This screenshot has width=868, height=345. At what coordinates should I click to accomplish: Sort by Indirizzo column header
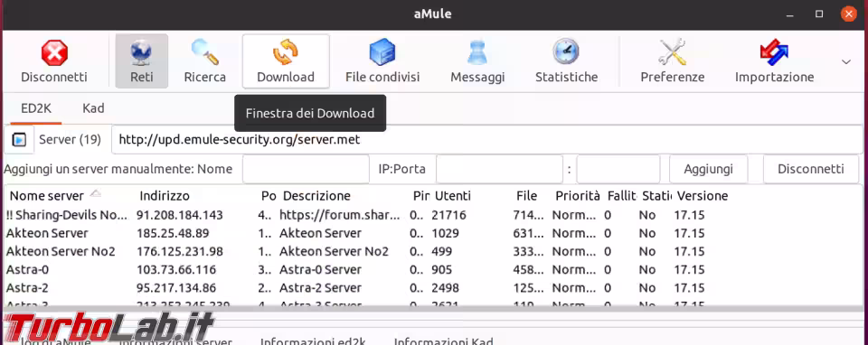(165, 196)
